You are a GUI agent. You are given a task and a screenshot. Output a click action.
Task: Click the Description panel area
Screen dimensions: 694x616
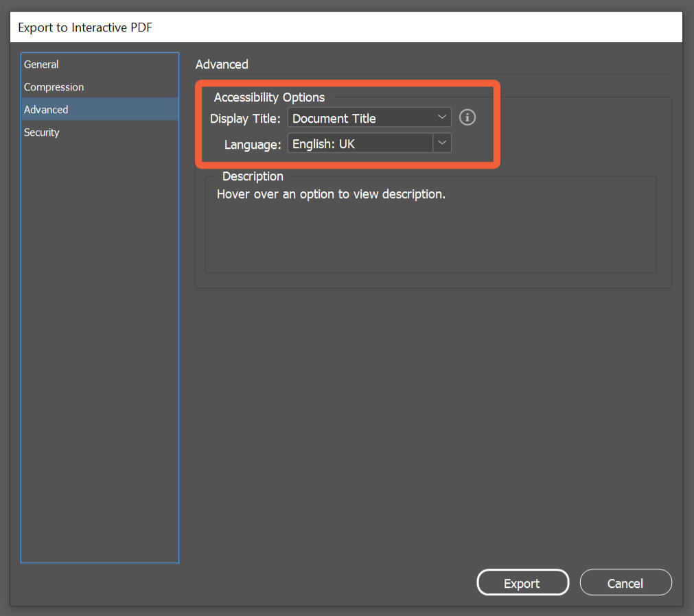coord(430,226)
